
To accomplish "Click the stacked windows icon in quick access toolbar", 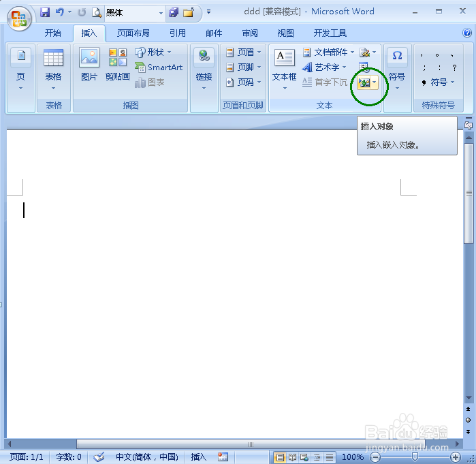I will [x=174, y=12].
